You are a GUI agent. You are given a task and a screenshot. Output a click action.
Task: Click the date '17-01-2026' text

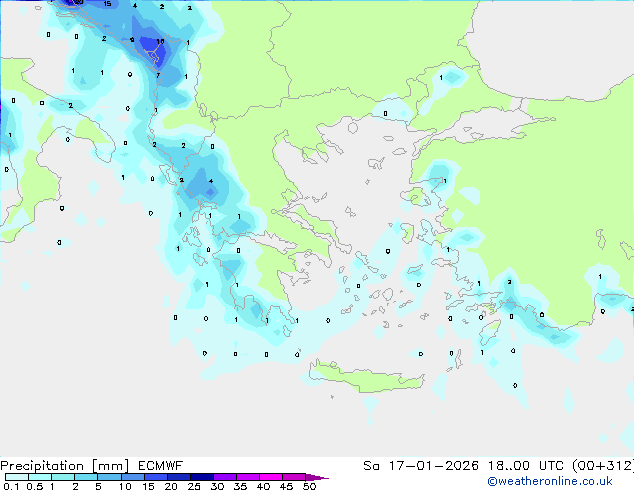(433, 466)
